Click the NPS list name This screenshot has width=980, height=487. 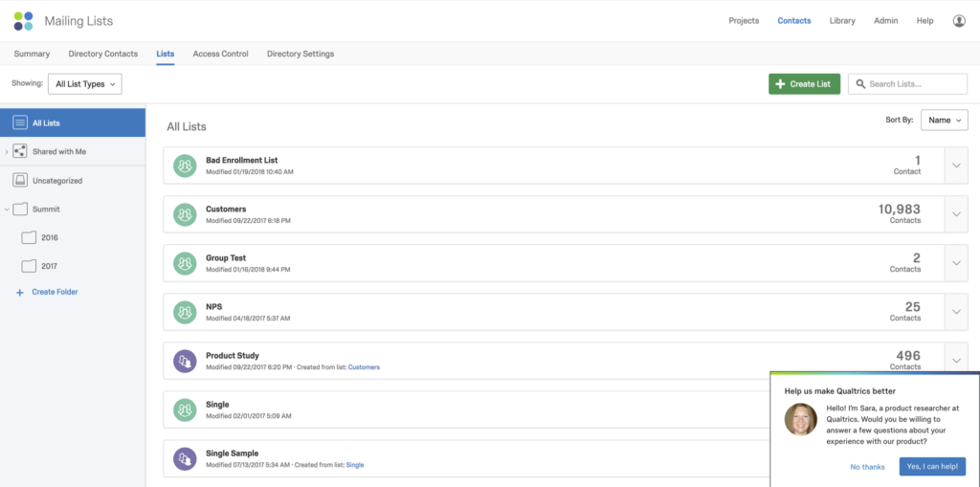click(x=213, y=306)
